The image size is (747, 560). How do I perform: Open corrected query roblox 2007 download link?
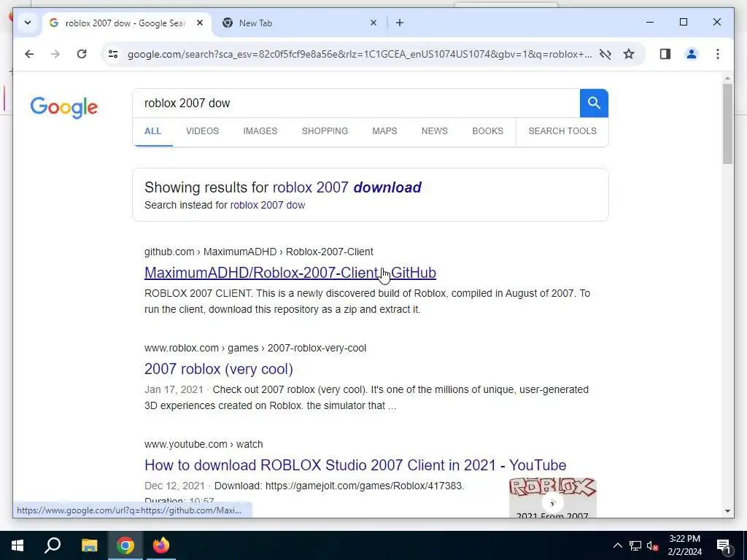coord(347,187)
